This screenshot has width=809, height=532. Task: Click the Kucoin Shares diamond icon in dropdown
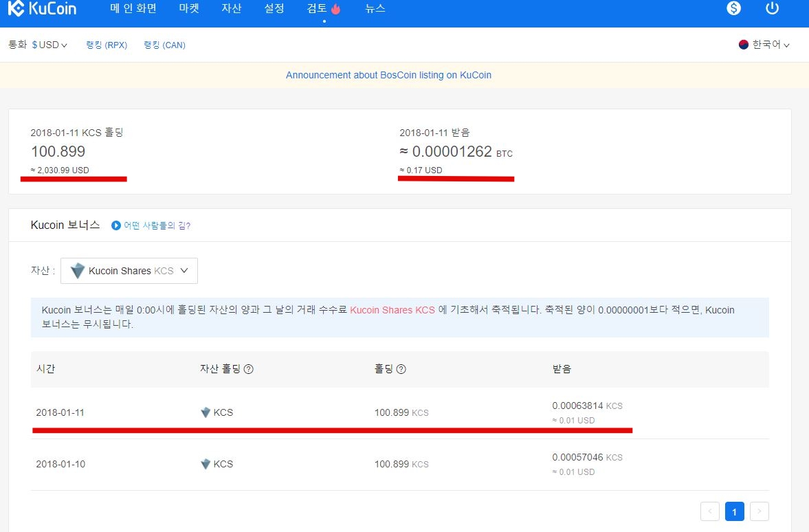pyautogui.click(x=78, y=270)
